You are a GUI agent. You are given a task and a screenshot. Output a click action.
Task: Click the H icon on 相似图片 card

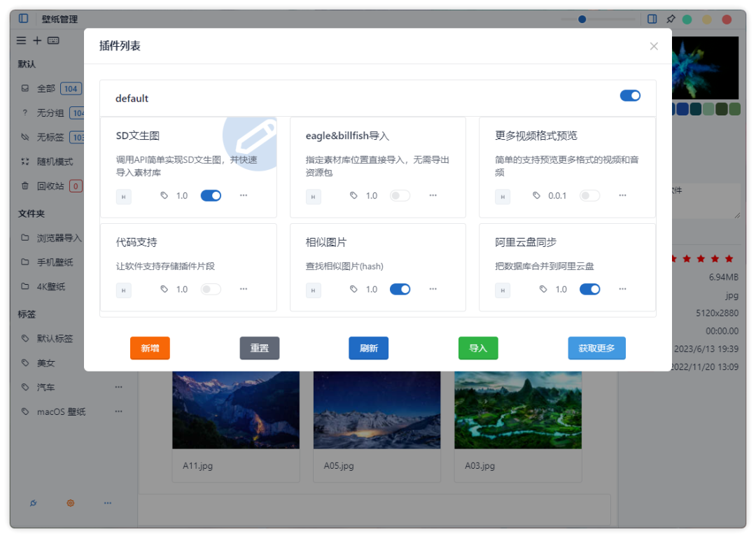(x=314, y=290)
